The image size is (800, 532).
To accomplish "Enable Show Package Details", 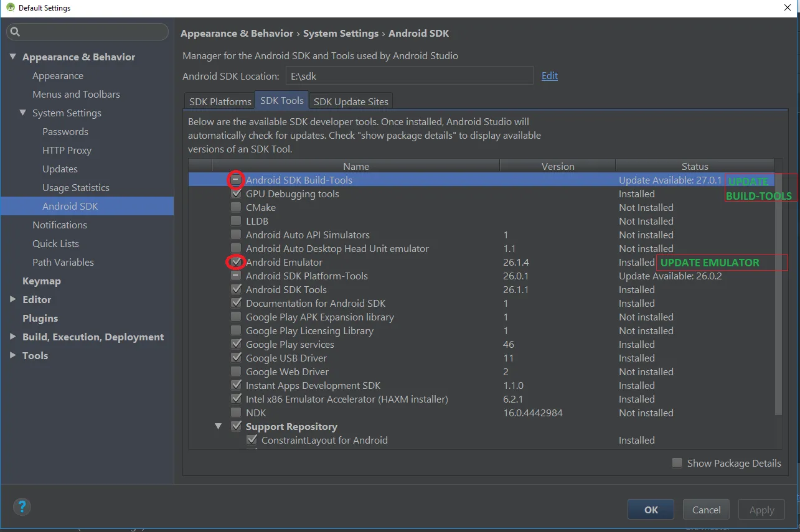I will click(x=677, y=463).
